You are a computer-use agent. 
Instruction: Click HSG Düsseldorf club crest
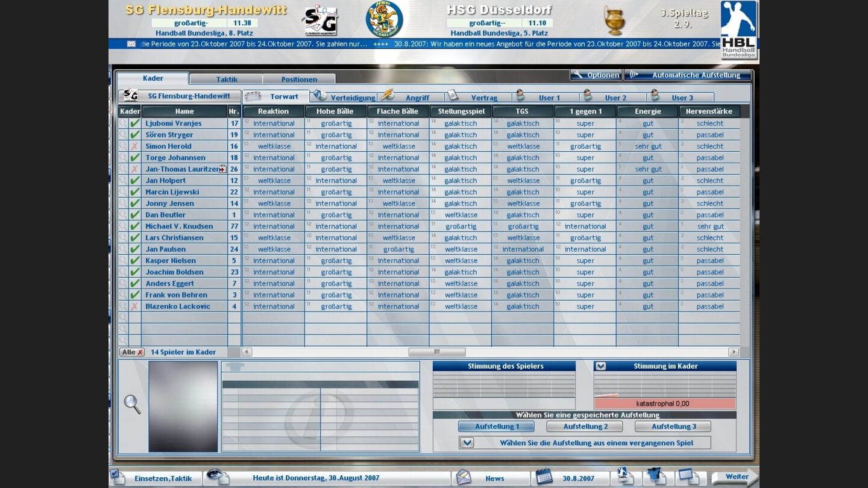click(385, 19)
